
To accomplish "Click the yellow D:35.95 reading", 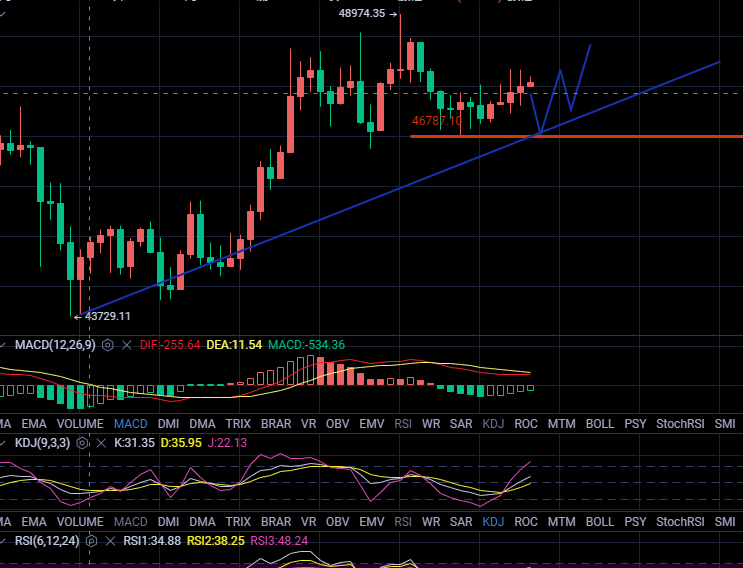I will tap(181, 443).
